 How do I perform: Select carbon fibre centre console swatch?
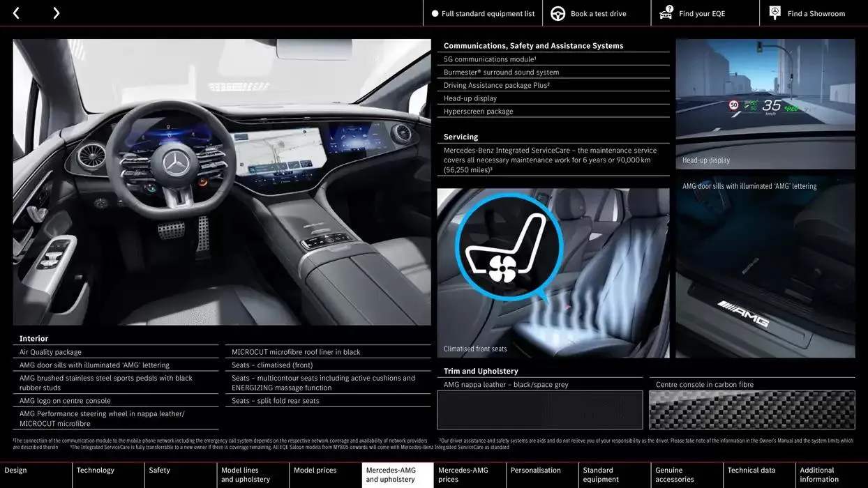pyautogui.click(x=752, y=410)
